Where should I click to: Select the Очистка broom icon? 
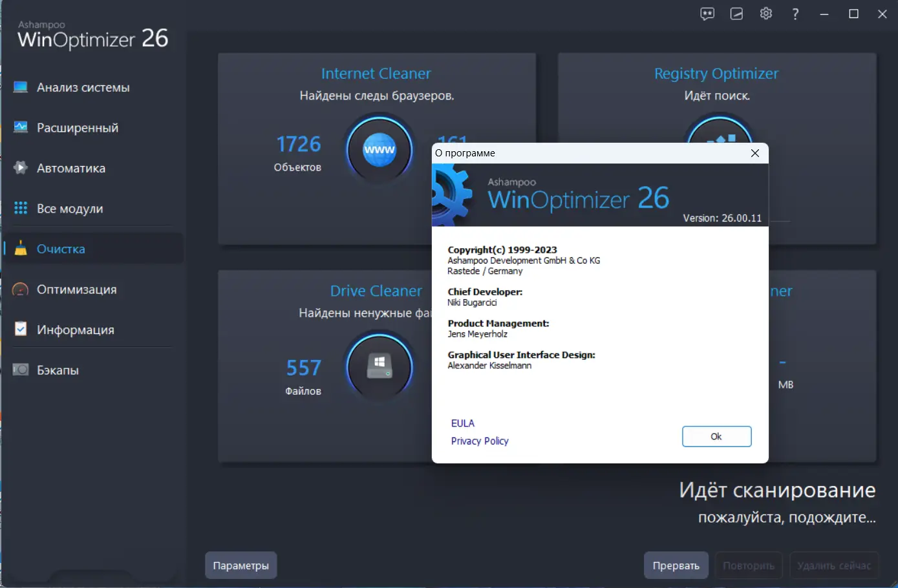[x=21, y=248]
